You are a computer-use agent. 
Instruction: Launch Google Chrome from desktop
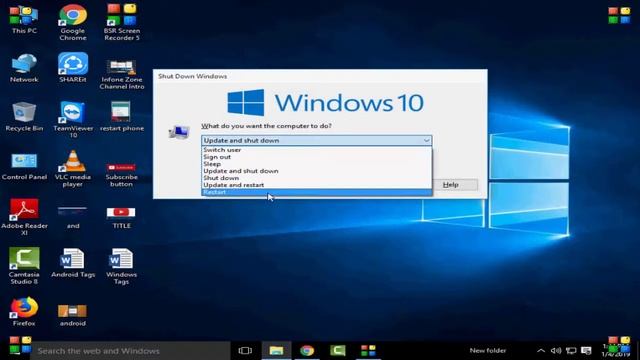click(73, 22)
